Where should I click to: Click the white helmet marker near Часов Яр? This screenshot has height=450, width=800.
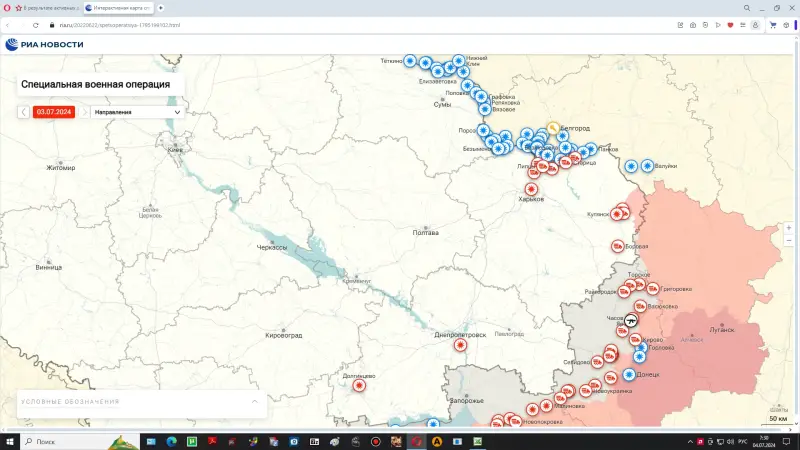click(631, 321)
